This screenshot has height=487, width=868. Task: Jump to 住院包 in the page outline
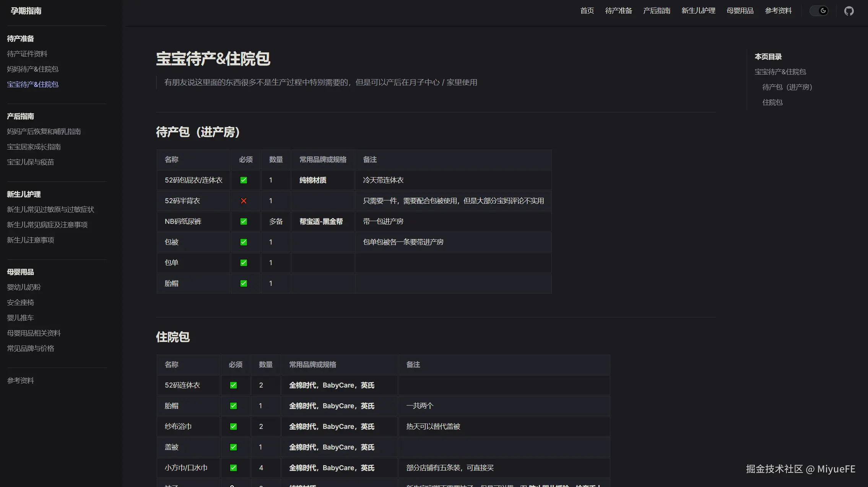[x=772, y=102]
